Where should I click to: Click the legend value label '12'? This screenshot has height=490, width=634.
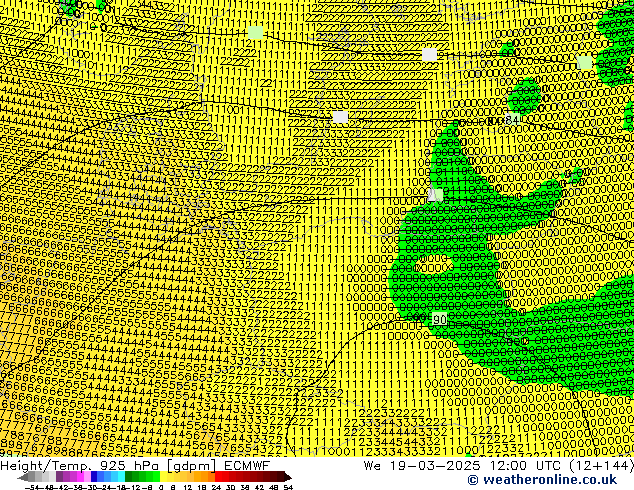(x=188, y=487)
